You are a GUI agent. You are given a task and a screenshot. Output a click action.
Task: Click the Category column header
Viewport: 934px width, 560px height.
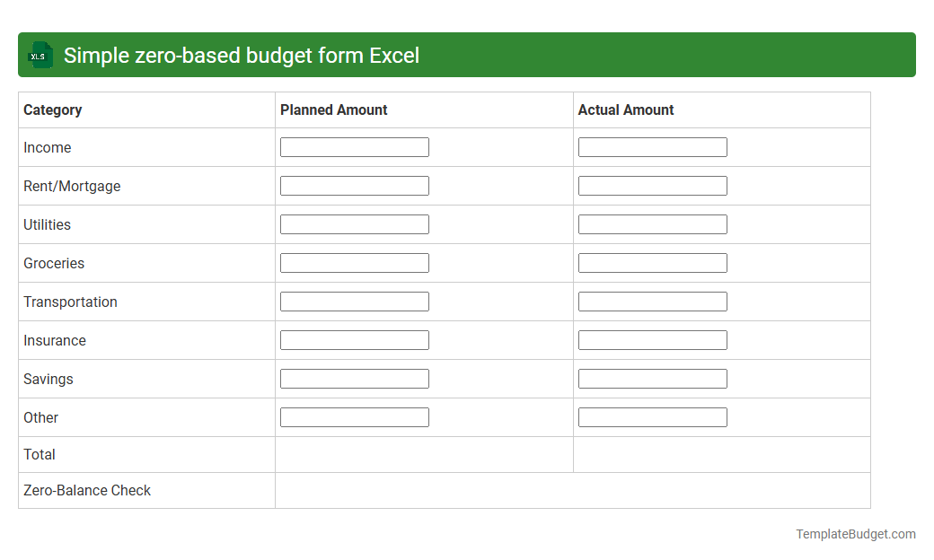coord(52,109)
